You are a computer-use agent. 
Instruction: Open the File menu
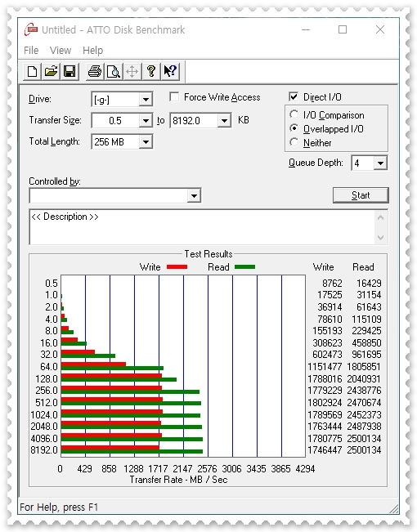[x=31, y=51]
